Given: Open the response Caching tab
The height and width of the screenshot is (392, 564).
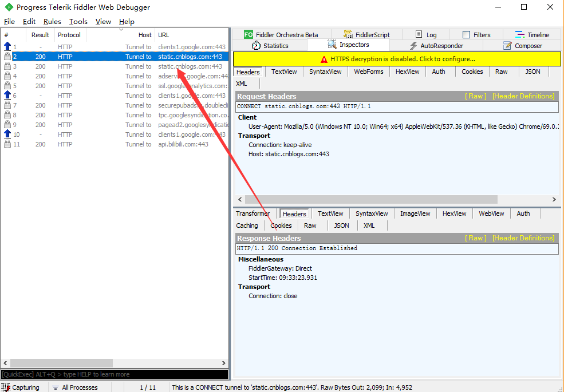Looking at the screenshot, I should (x=247, y=225).
